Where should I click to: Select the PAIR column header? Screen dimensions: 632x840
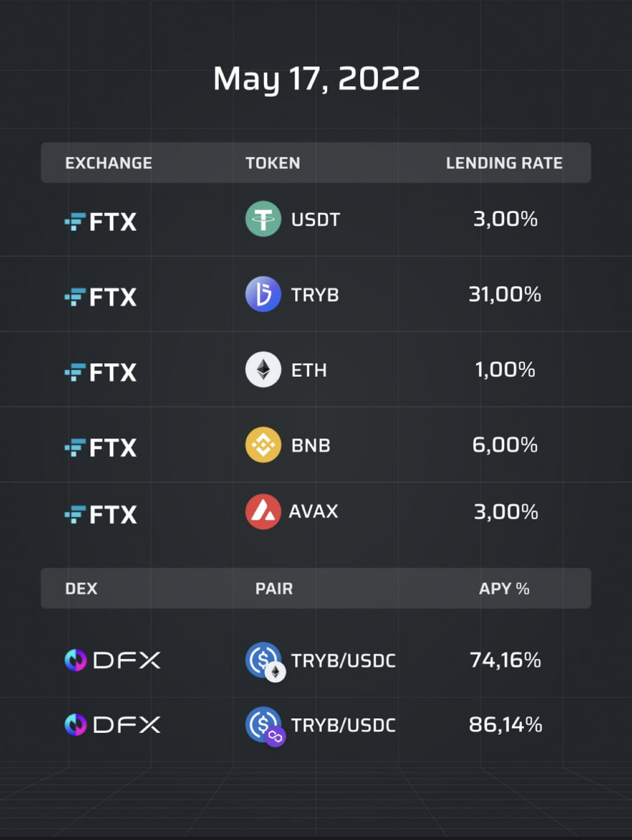(274, 589)
